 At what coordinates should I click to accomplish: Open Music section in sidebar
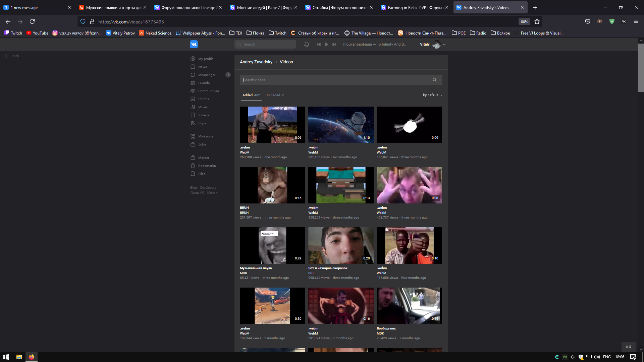click(203, 107)
